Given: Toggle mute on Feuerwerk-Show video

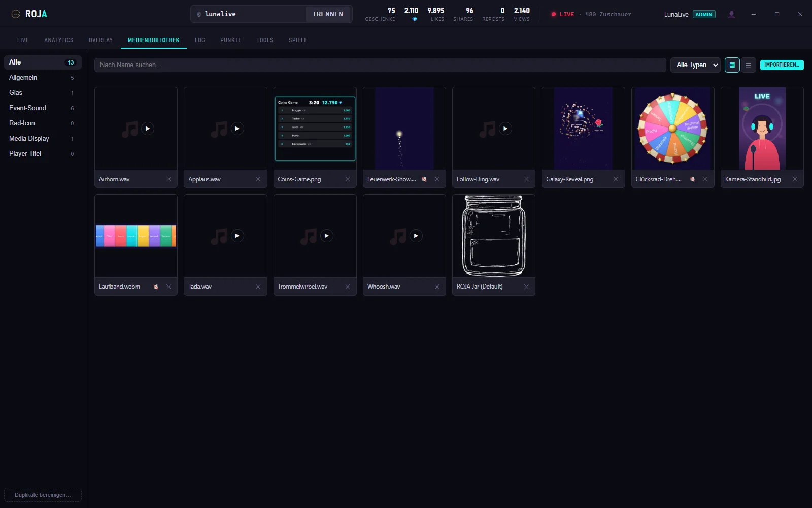Looking at the screenshot, I should point(424,179).
